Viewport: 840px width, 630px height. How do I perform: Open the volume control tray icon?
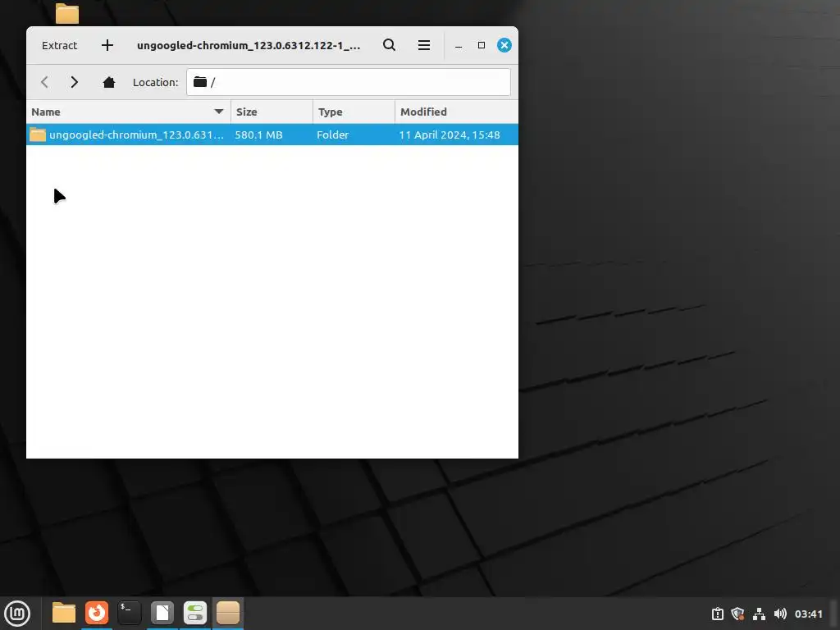point(781,614)
